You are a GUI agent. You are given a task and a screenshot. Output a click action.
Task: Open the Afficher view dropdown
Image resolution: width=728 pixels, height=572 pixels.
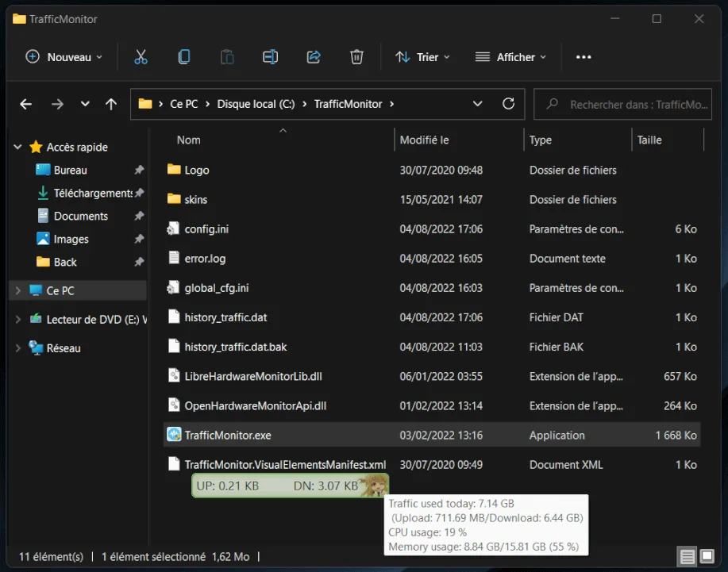[x=510, y=57]
